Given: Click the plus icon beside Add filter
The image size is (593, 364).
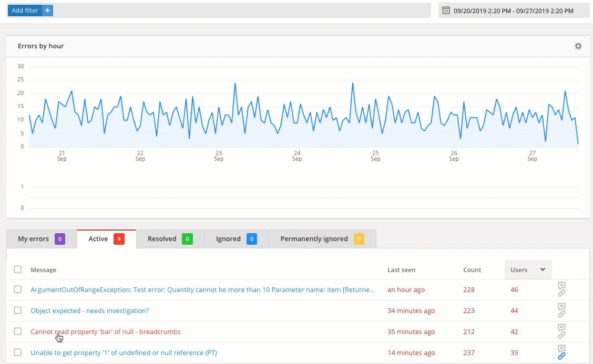Looking at the screenshot, I should click(48, 11).
